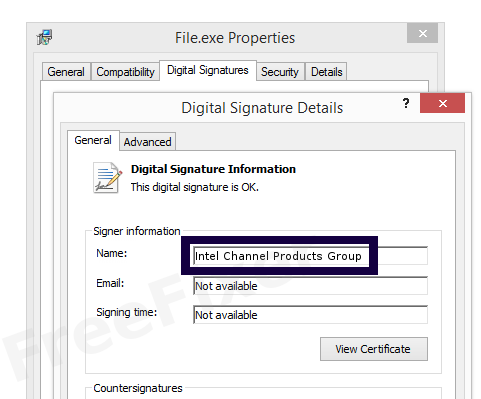Image resolution: width=481 pixels, height=399 pixels.
Task: Click the View Certificate button
Action: coord(374,349)
